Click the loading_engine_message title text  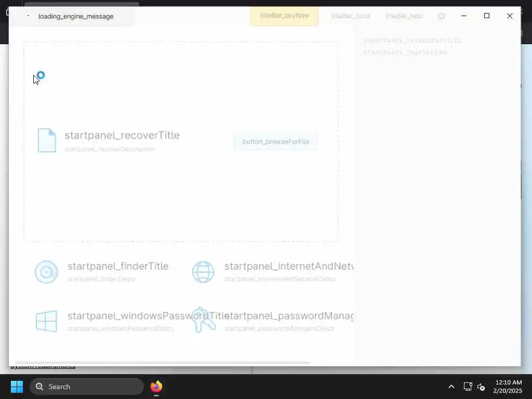pos(76,16)
